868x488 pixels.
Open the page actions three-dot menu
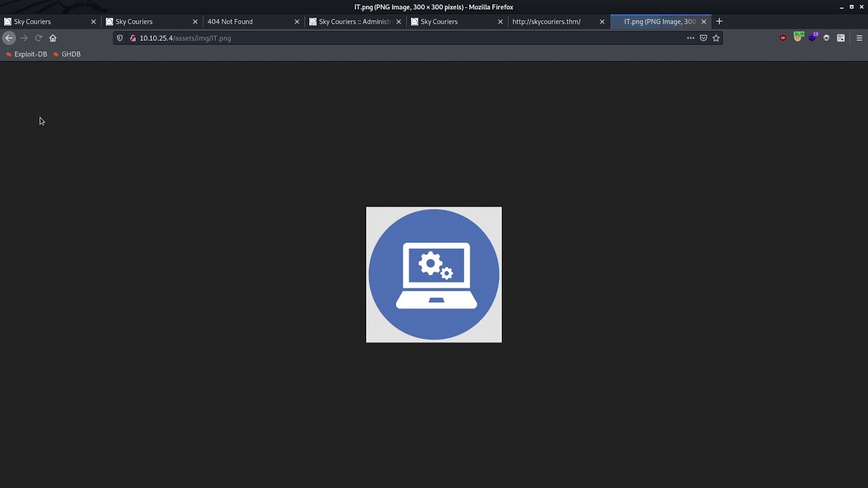point(690,38)
